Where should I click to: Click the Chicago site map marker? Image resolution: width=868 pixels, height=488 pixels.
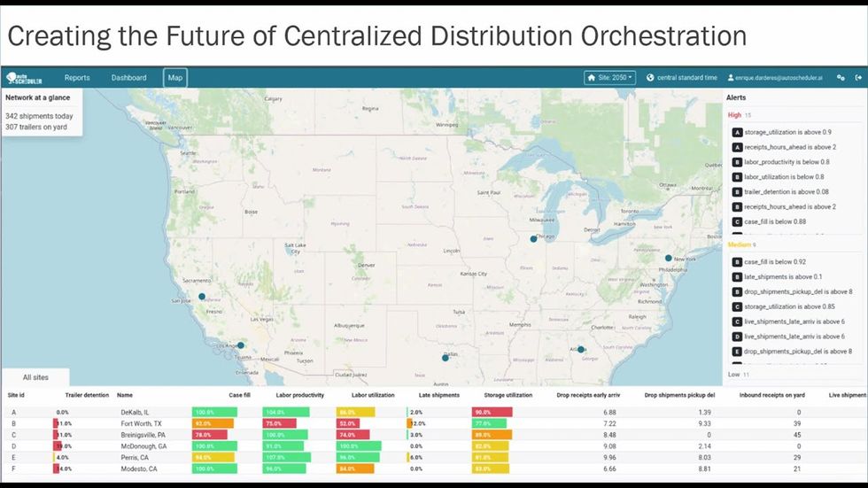(x=533, y=239)
